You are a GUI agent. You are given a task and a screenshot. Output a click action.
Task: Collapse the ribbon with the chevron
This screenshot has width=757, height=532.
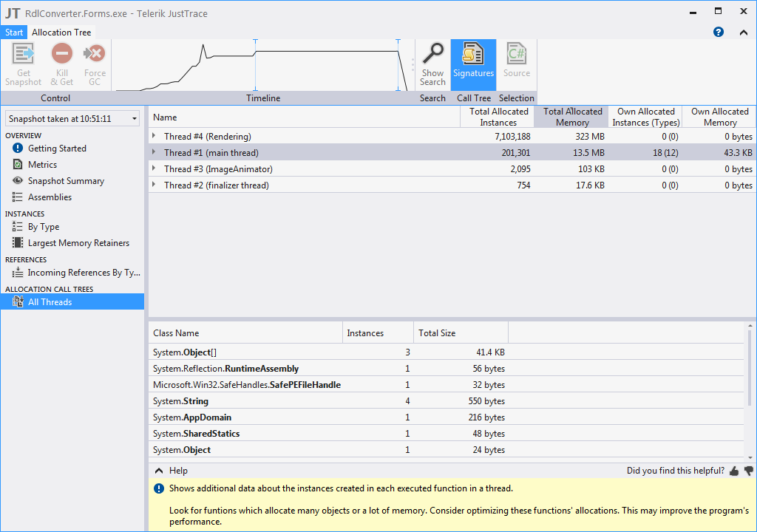click(744, 33)
